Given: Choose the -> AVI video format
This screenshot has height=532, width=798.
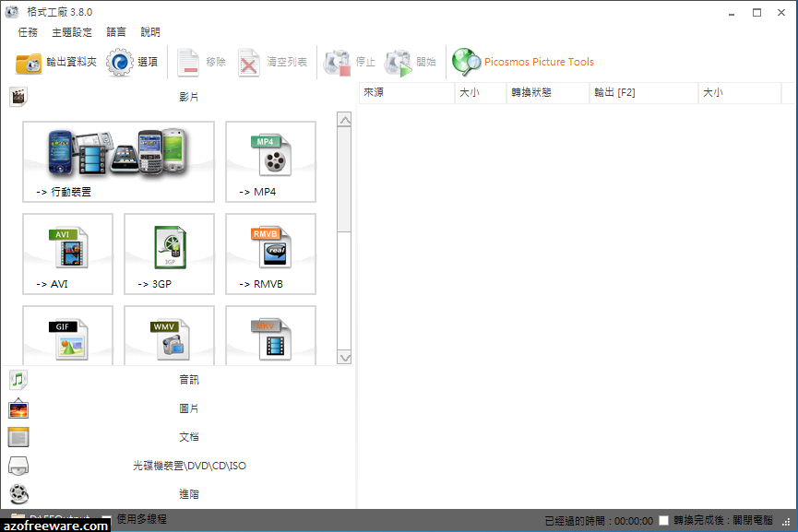Looking at the screenshot, I should click(x=67, y=254).
